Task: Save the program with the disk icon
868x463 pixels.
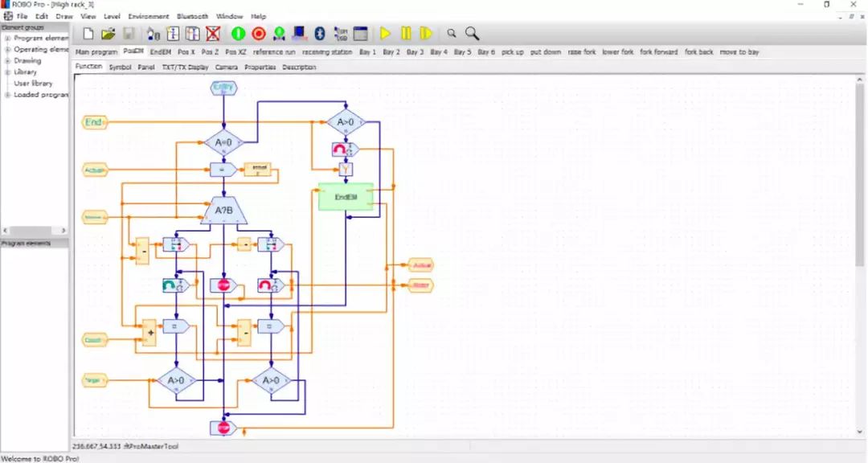Action: click(129, 34)
